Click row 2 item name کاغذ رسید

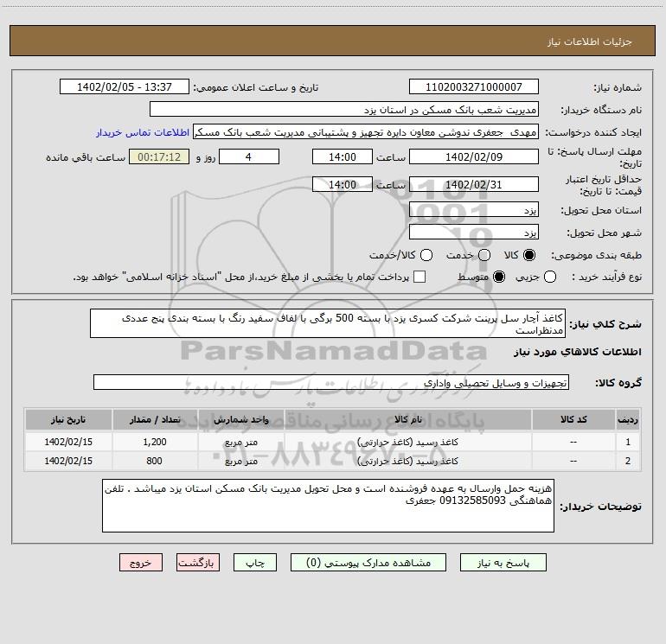(407, 461)
